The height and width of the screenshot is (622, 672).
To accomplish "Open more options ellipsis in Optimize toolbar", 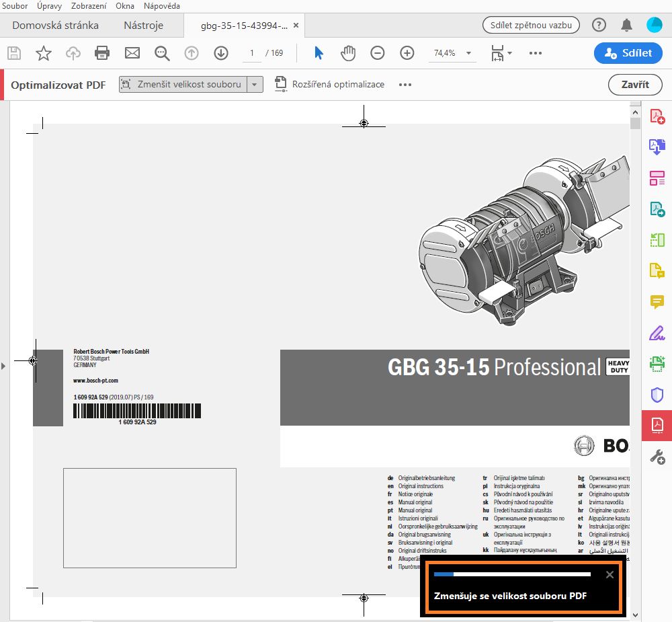I will (405, 85).
